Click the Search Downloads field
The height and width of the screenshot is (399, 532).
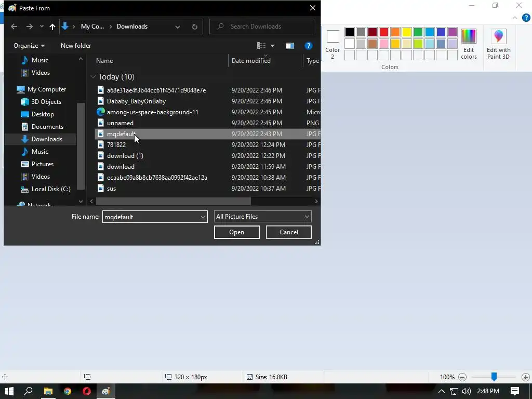(262, 26)
